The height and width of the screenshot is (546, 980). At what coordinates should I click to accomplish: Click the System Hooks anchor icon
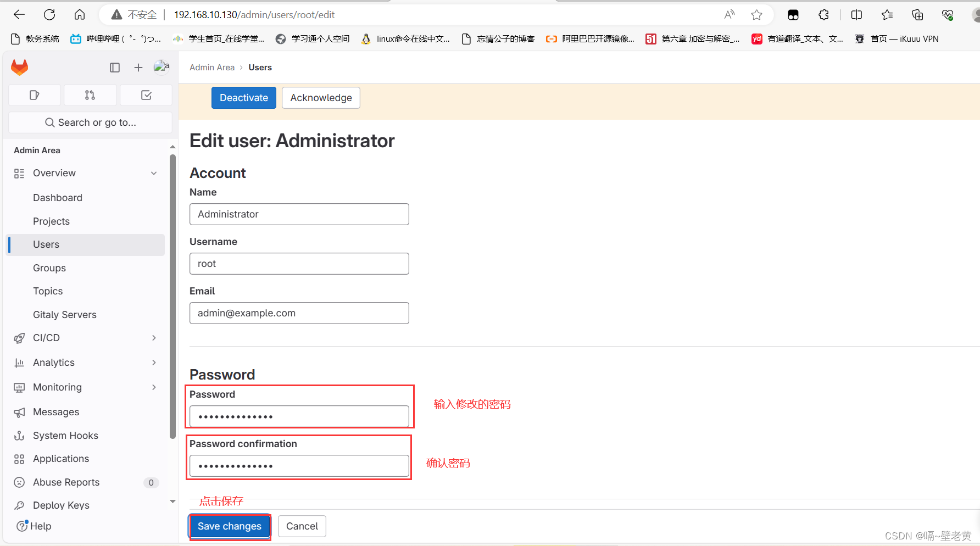pyautogui.click(x=19, y=436)
